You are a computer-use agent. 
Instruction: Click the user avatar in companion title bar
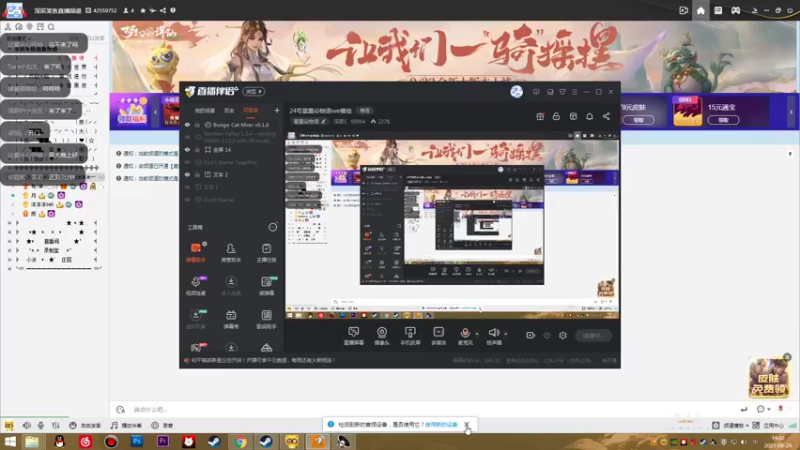pyautogui.click(x=516, y=92)
